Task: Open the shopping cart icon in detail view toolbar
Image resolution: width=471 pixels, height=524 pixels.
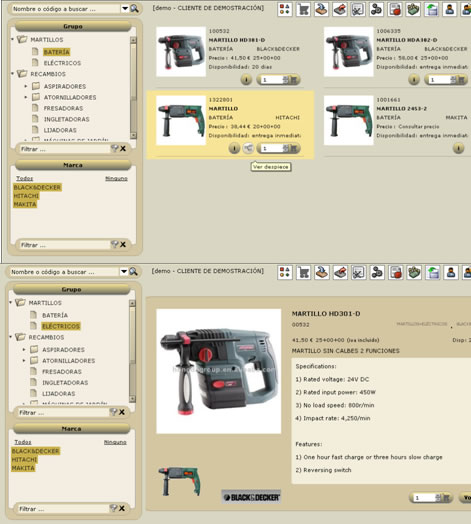Action: (304, 272)
